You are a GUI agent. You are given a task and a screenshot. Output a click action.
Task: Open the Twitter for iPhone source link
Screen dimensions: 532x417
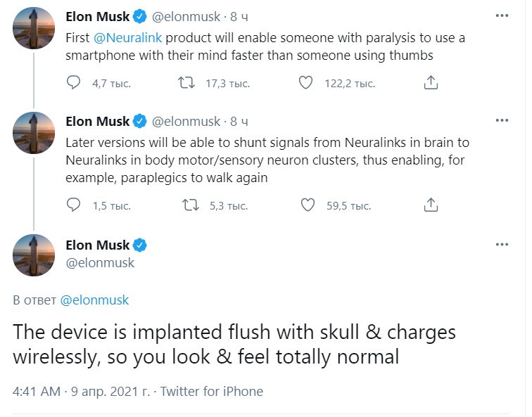pos(212,392)
